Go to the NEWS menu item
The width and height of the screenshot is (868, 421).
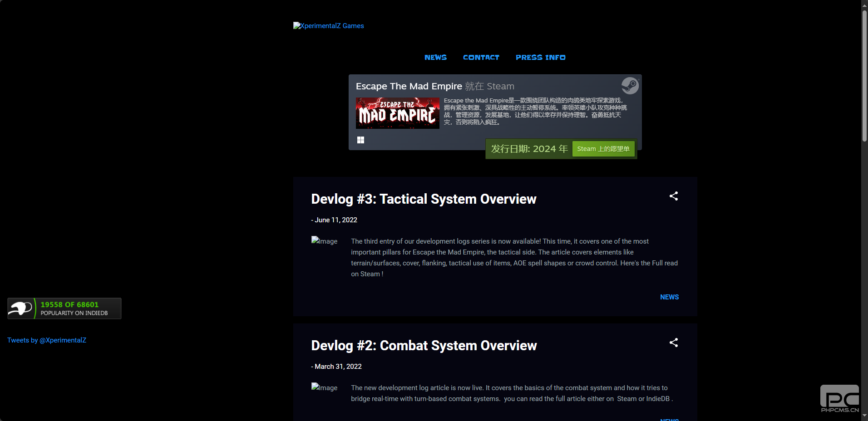435,58
